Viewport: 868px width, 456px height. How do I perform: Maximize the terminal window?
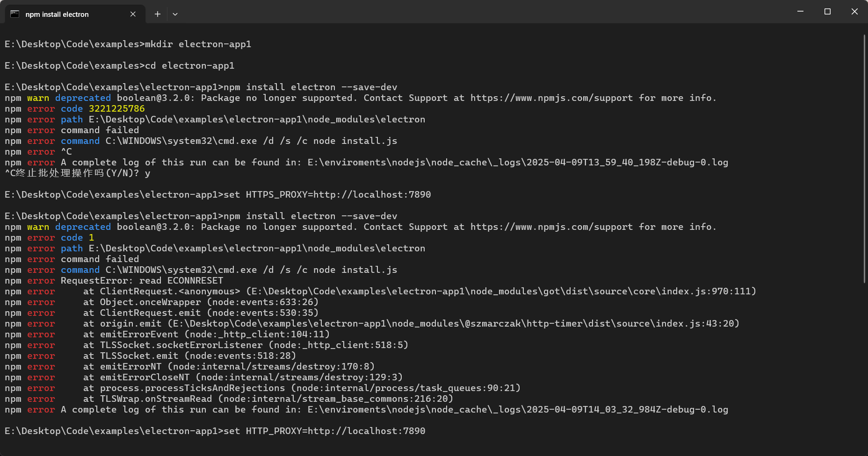coord(827,11)
